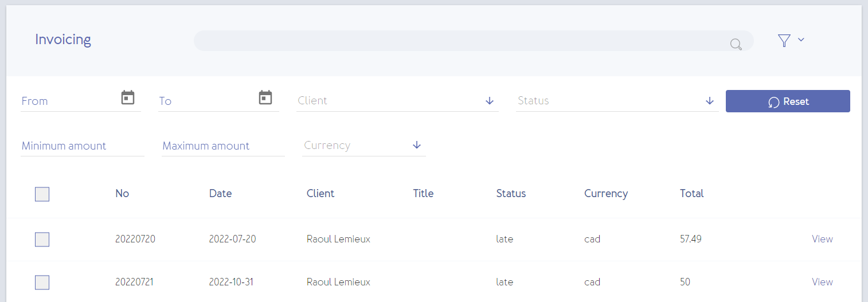Image resolution: width=868 pixels, height=302 pixels.
Task: Focus the Minimum amount field
Action: coord(82,146)
